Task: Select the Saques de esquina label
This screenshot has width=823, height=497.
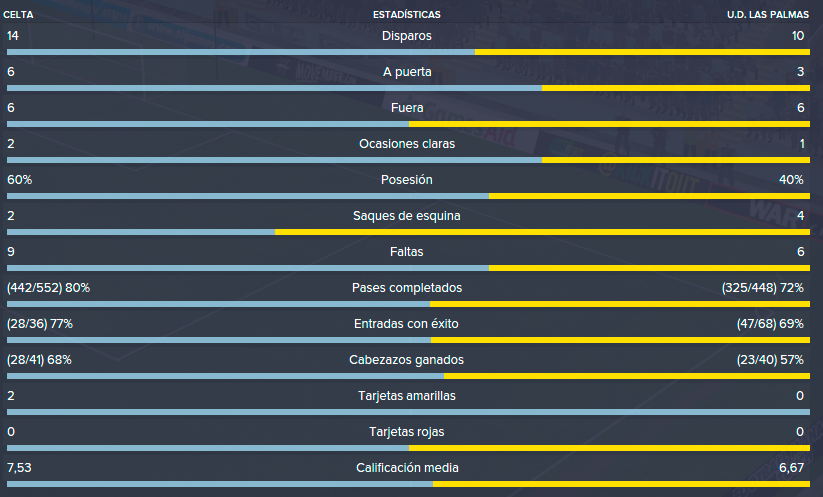Action: pos(407,216)
